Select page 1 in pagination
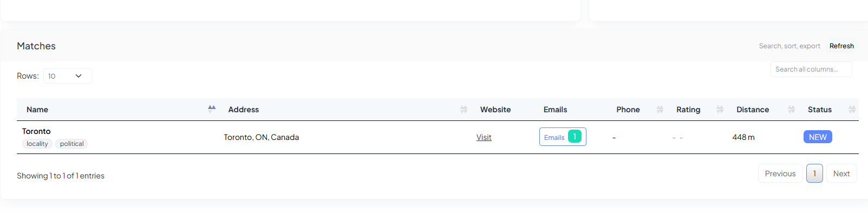Image resolution: width=868 pixels, height=224 pixels. [x=814, y=174]
